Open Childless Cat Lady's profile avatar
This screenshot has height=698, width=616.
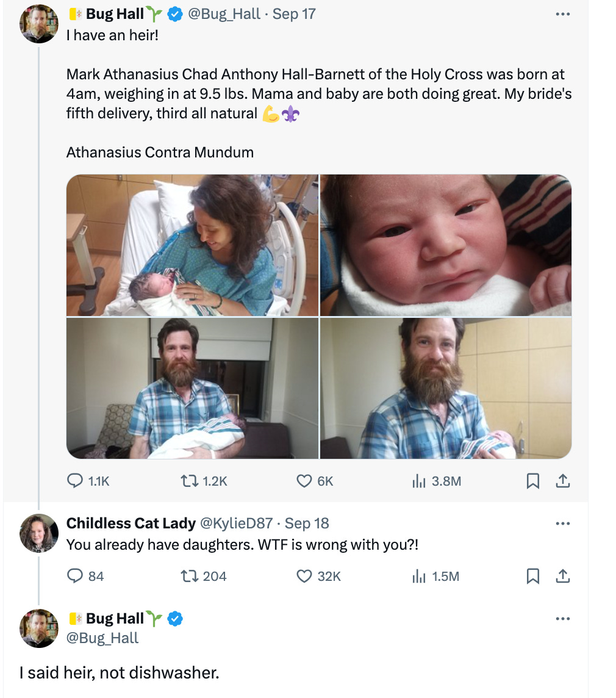click(39, 533)
